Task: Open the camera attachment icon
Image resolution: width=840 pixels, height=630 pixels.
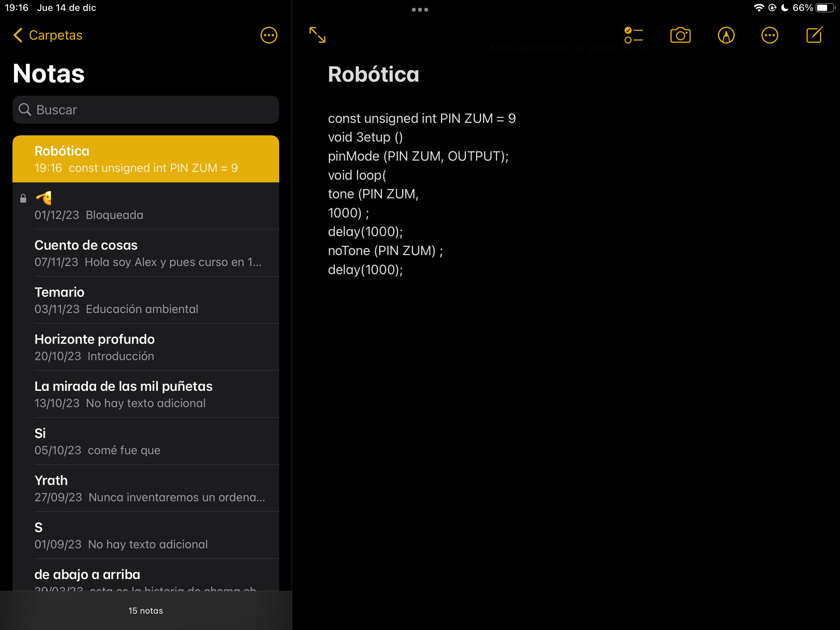Action: pyautogui.click(x=680, y=35)
